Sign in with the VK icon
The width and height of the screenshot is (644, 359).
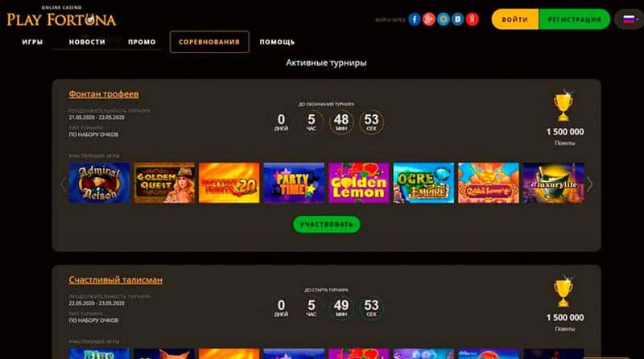click(x=457, y=19)
